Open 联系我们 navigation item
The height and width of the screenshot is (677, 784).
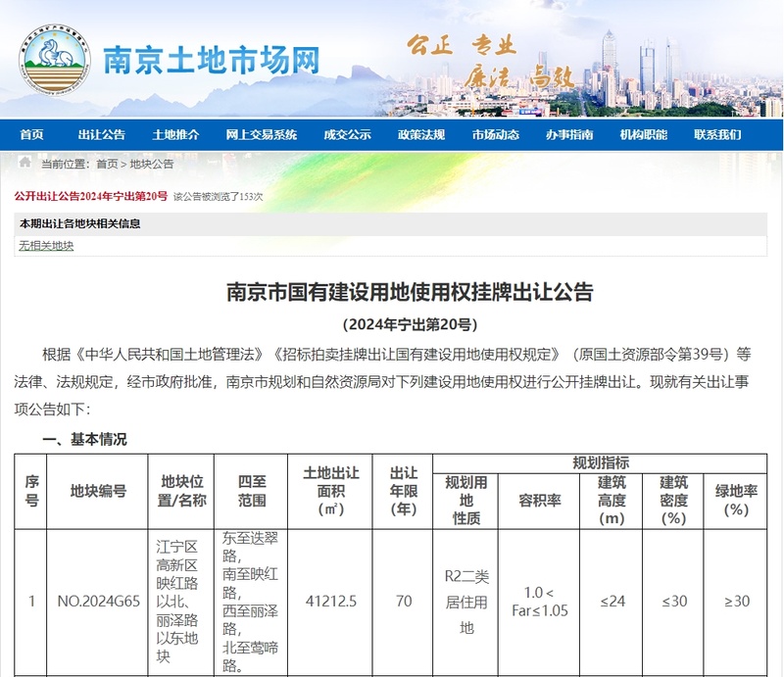click(x=717, y=134)
